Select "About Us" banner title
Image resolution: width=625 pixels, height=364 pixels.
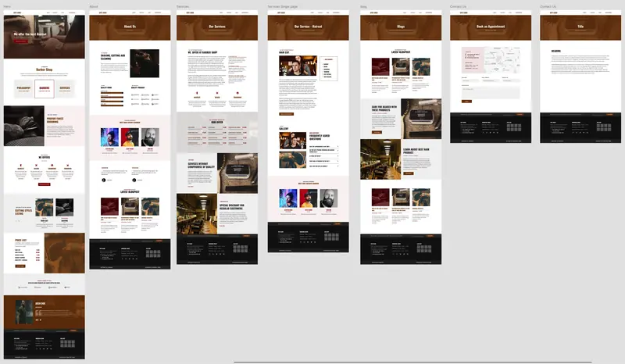pyautogui.click(x=130, y=27)
